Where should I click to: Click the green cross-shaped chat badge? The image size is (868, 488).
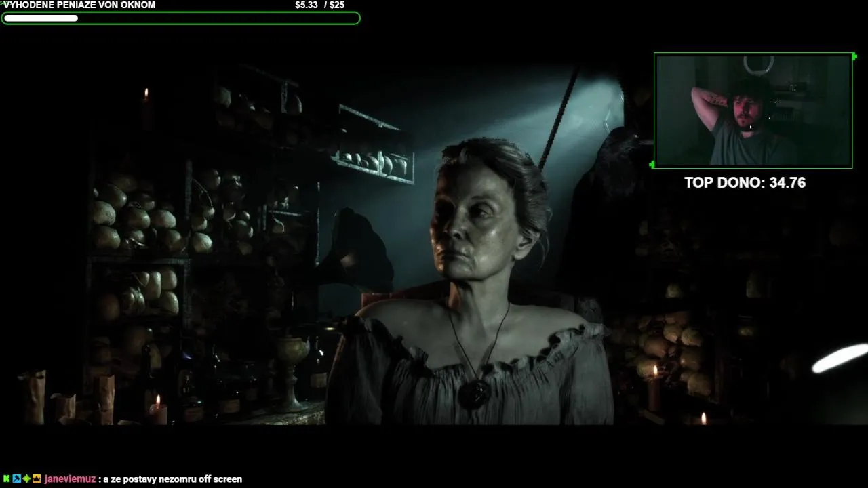tap(26, 479)
